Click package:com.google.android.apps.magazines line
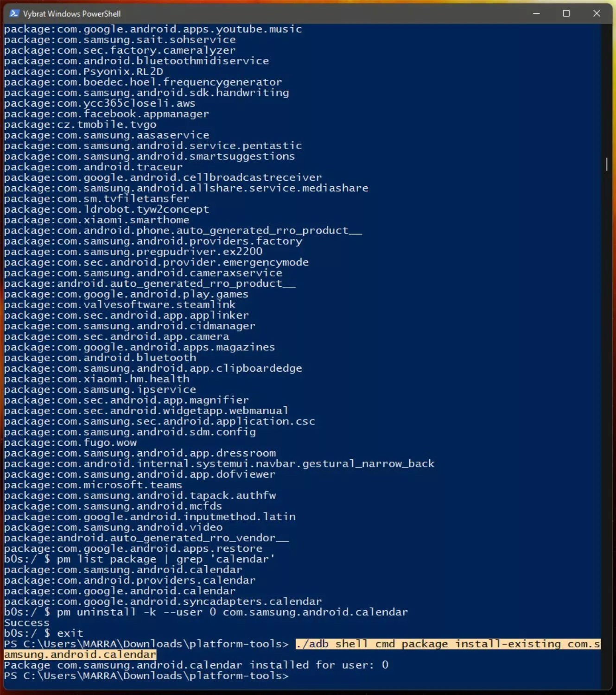616x695 pixels. click(x=140, y=348)
